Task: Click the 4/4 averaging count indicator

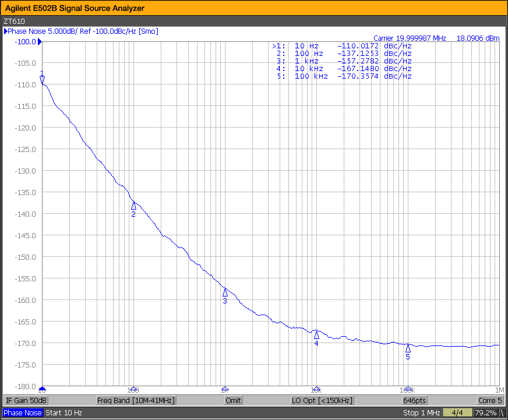Action: coord(457,412)
